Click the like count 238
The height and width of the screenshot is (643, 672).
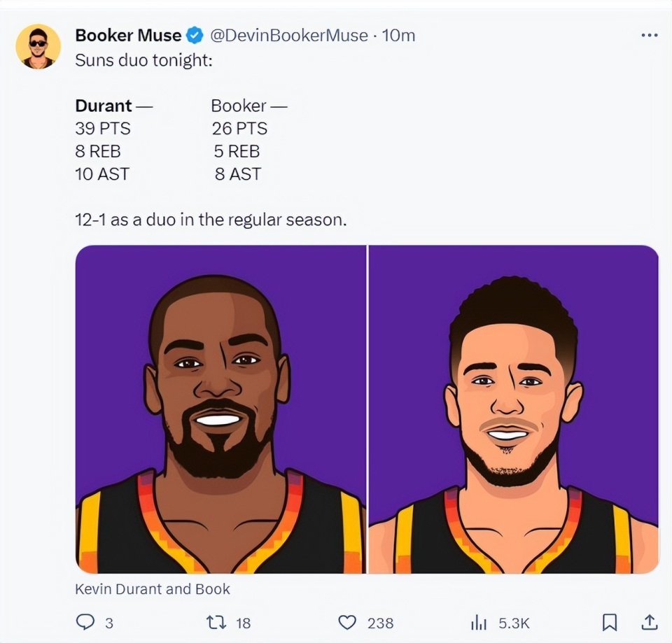(380, 623)
